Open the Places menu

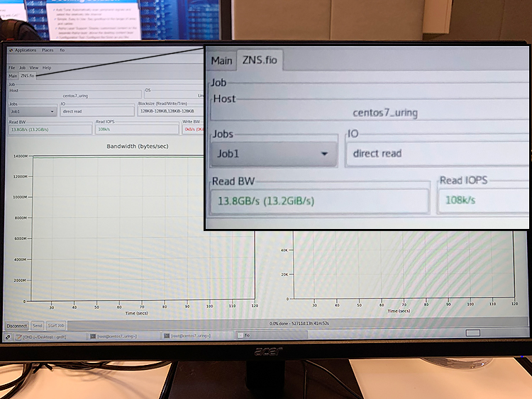pyautogui.click(x=48, y=50)
